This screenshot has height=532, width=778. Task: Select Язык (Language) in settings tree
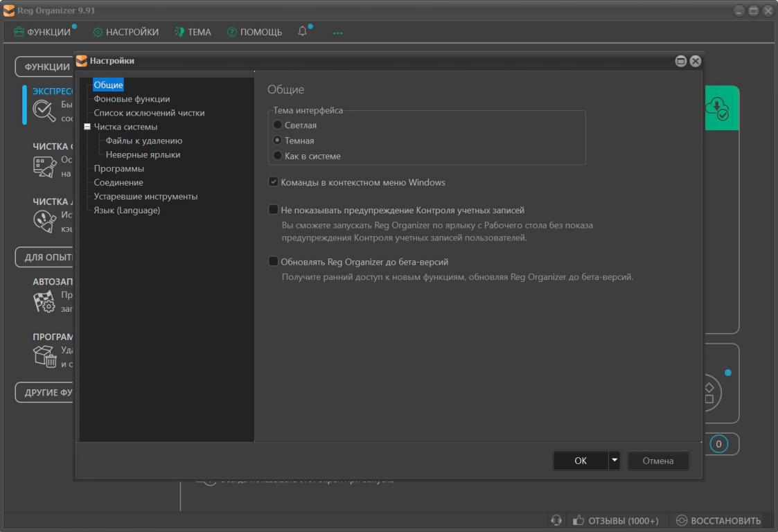click(x=127, y=210)
